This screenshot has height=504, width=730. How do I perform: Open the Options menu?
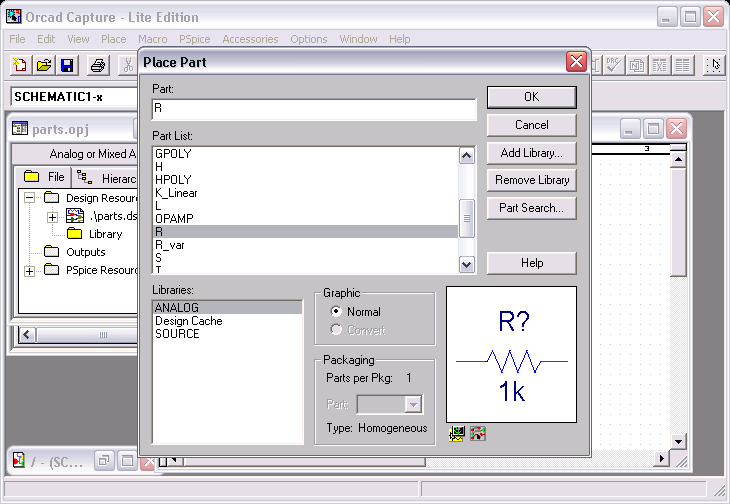coord(309,39)
